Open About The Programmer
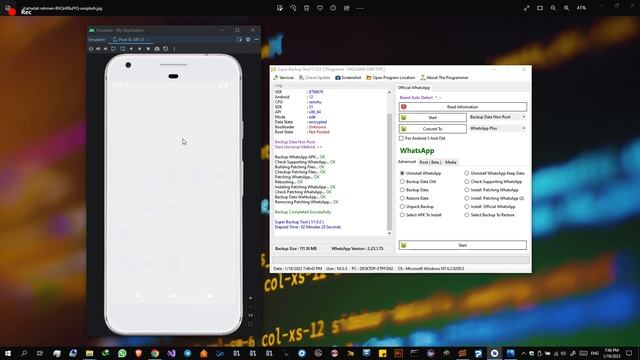 (444, 78)
